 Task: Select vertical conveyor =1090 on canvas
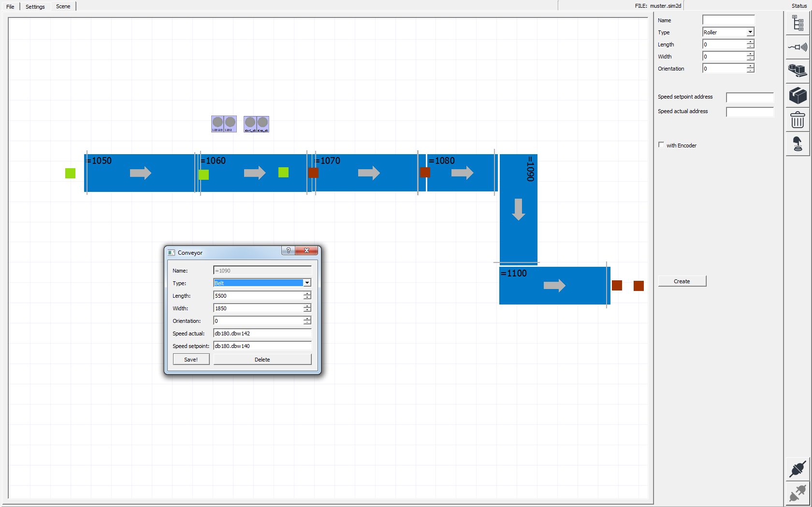point(518,209)
